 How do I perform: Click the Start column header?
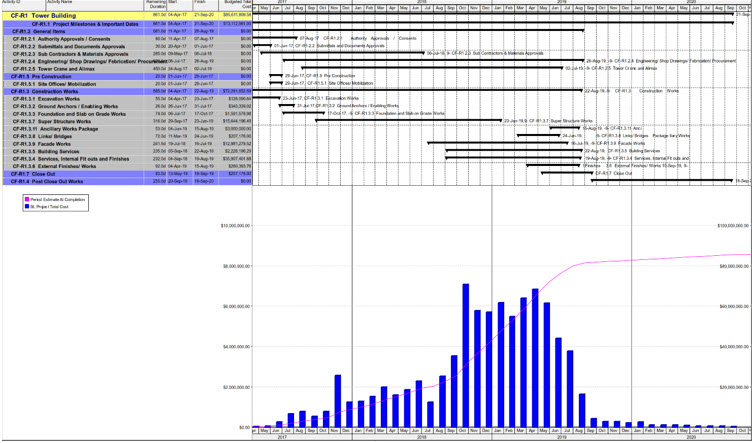(x=180, y=5)
